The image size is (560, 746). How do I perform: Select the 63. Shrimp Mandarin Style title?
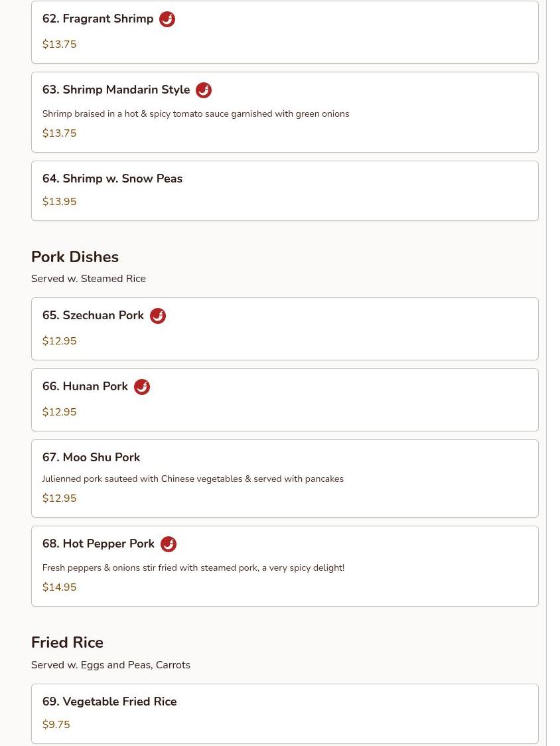(116, 90)
